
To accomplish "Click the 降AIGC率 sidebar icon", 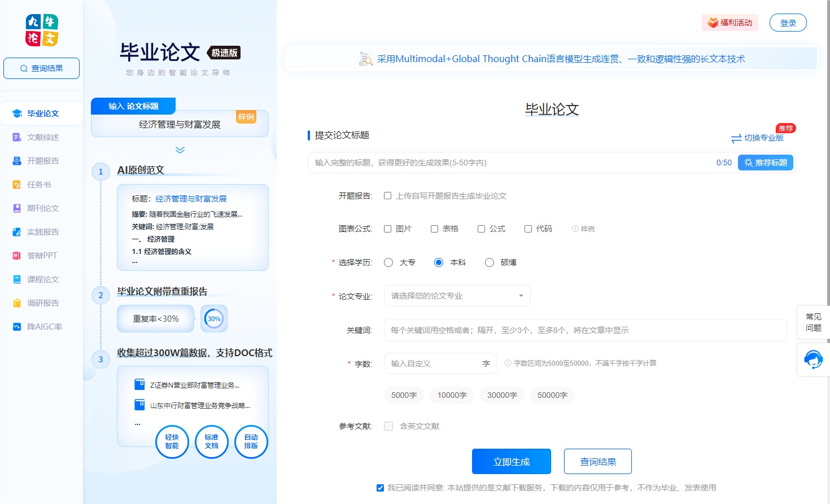I will 17,327.
